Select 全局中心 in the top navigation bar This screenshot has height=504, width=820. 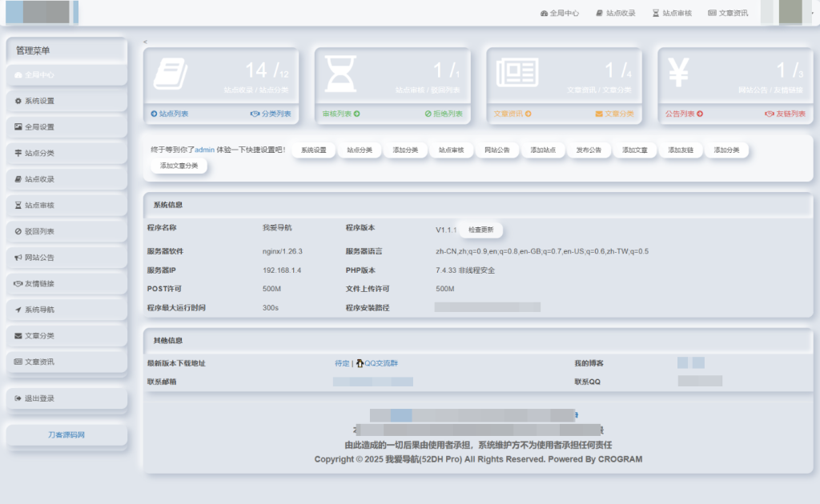561,13
